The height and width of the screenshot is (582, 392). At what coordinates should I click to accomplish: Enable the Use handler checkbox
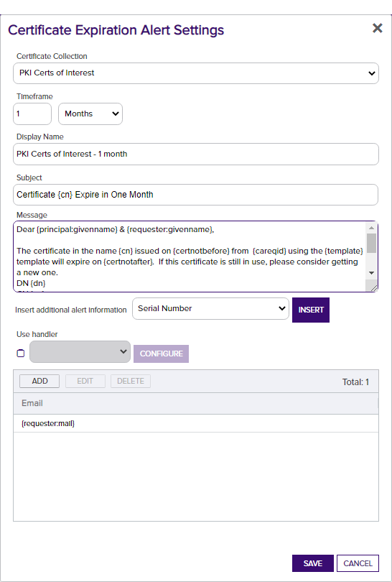click(21, 354)
